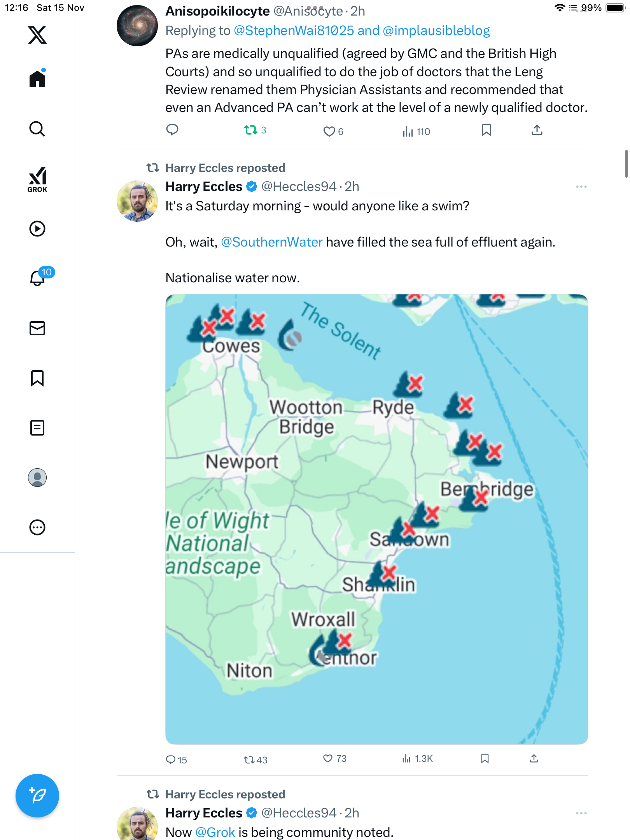The width and height of the screenshot is (630, 840).
Task: Tap the compose new post button
Action: (x=37, y=796)
